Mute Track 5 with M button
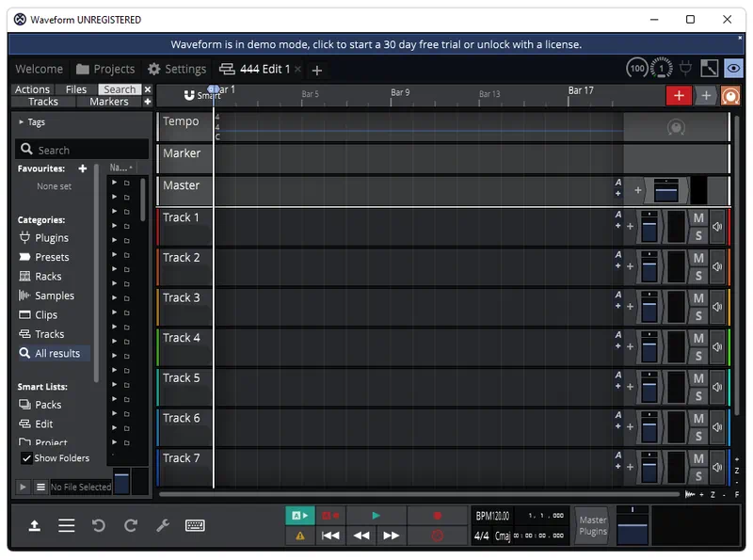 (x=698, y=378)
